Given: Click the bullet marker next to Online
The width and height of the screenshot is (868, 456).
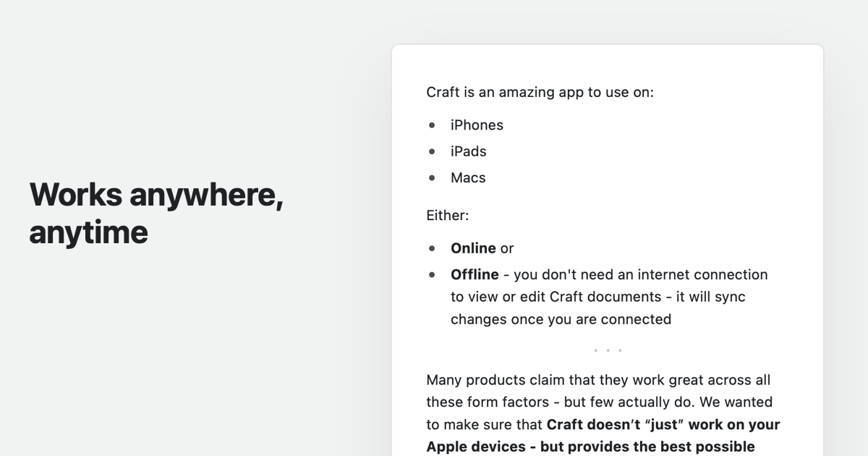Looking at the screenshot, I should [432, 248].
